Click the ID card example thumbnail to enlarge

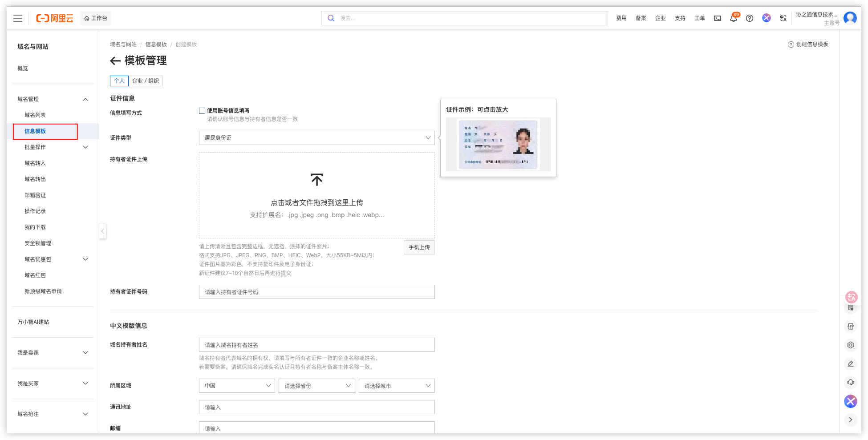click(498, 145)
